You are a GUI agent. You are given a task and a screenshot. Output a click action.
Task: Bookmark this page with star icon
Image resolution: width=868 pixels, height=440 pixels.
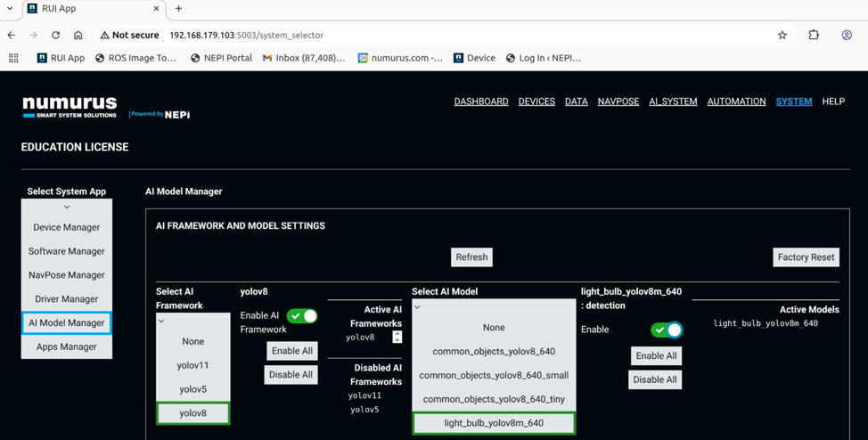tap(782, 36)
